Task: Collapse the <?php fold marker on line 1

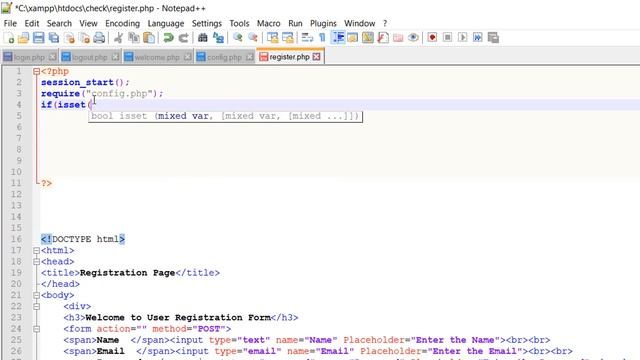Action: (x=36, y=71)
